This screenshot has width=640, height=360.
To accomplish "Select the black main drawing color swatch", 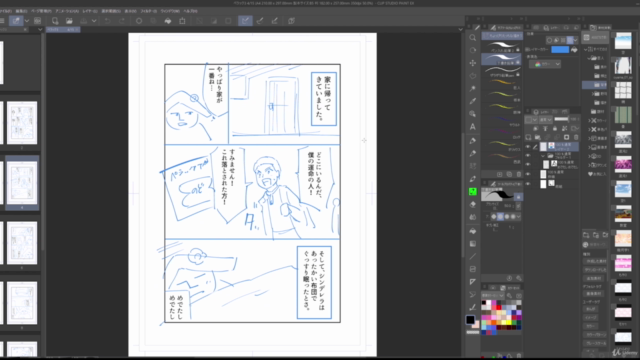I will (470, 320).
